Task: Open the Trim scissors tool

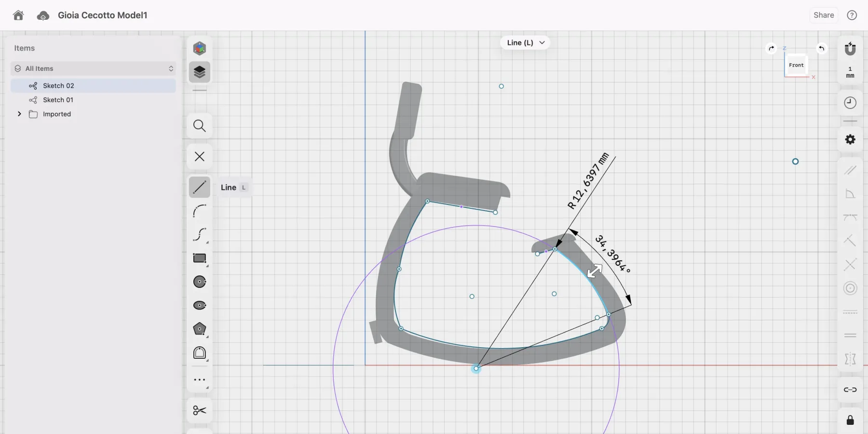Action: [x=199, y=410]
